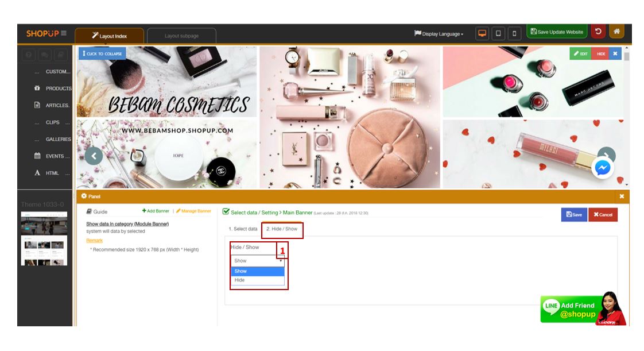Click the Save Update Website button
Screen dimensions: 644x351
[557, 32]
